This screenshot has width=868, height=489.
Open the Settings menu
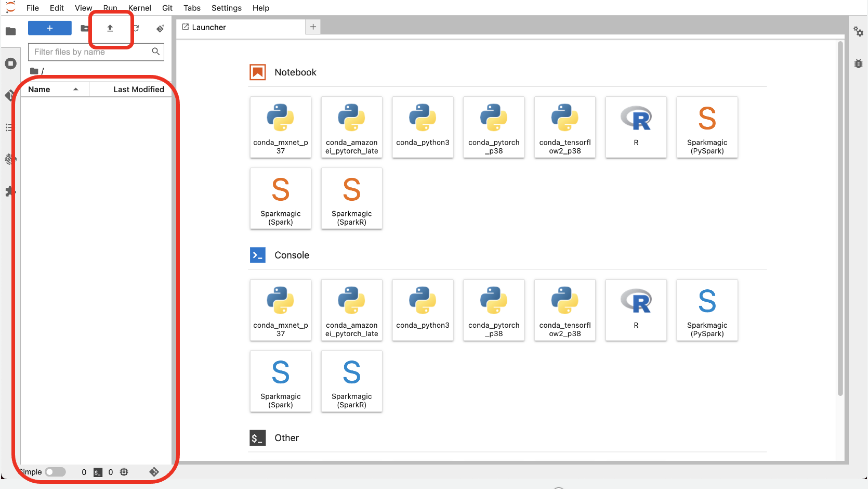[227, 8]
